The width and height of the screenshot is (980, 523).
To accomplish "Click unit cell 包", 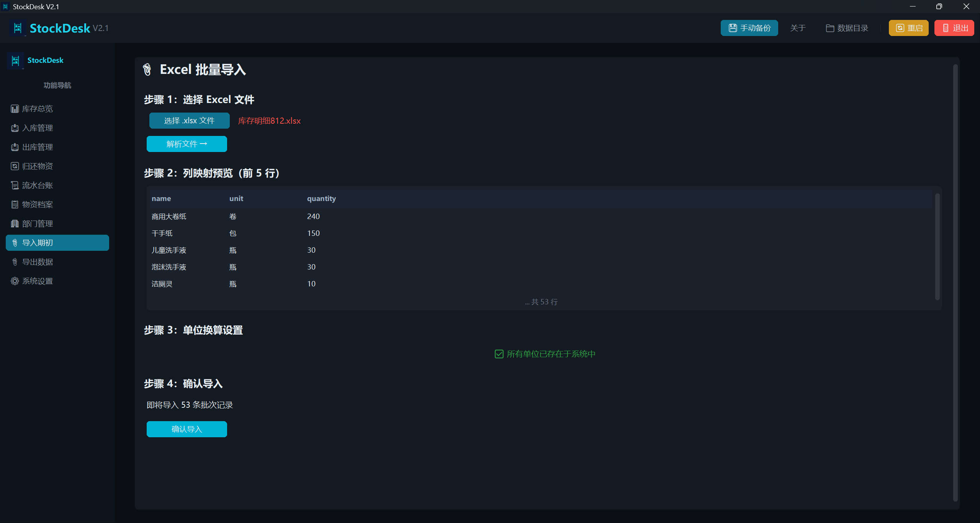I will [233, 233].
